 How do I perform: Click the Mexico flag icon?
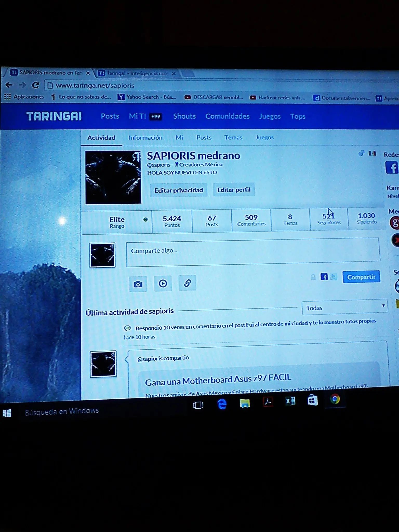(372, 153)
